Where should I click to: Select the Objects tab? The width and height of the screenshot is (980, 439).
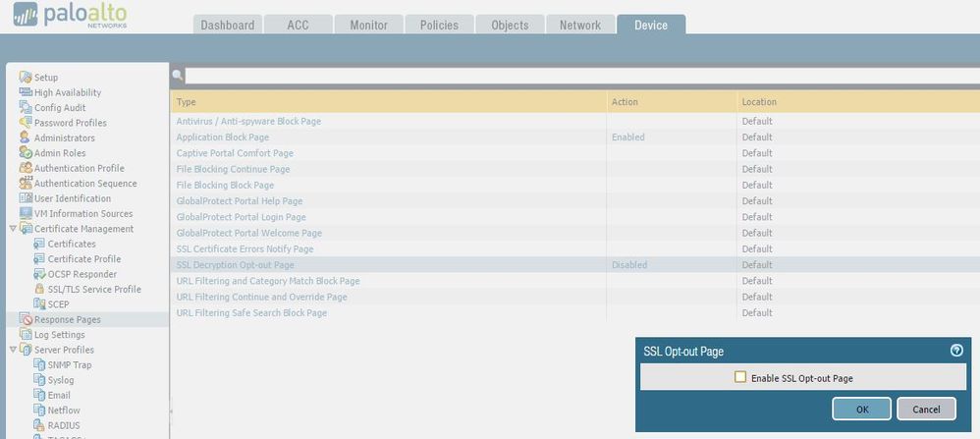click(510, 25)
